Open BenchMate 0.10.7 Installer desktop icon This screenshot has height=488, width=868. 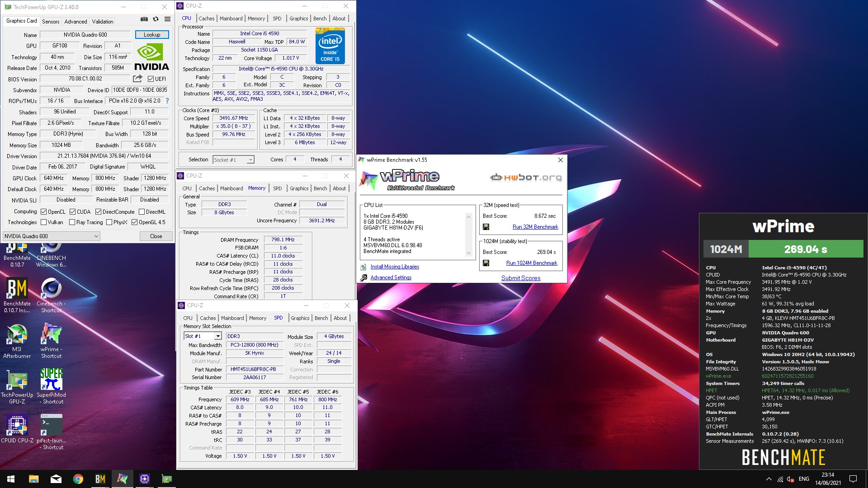click(17, 295)
